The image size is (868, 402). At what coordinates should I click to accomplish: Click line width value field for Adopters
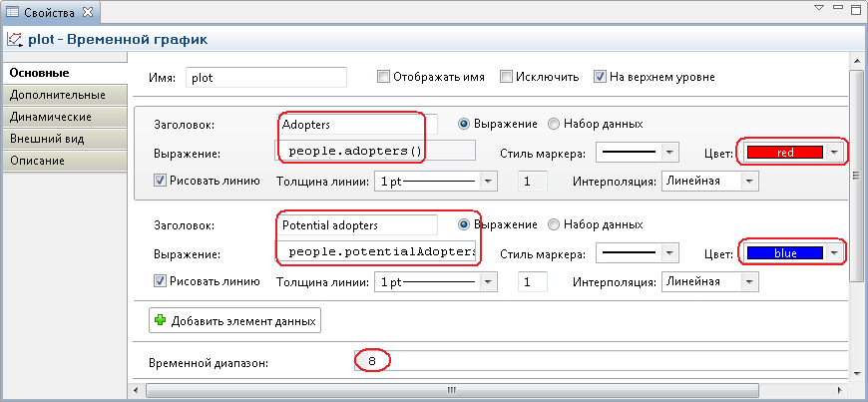point(533,182)
